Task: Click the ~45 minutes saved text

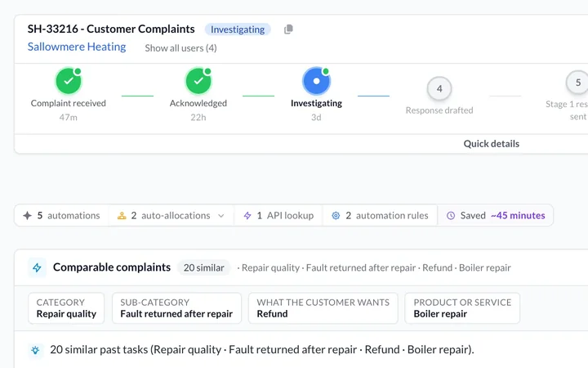Action: tap(518, 216)
